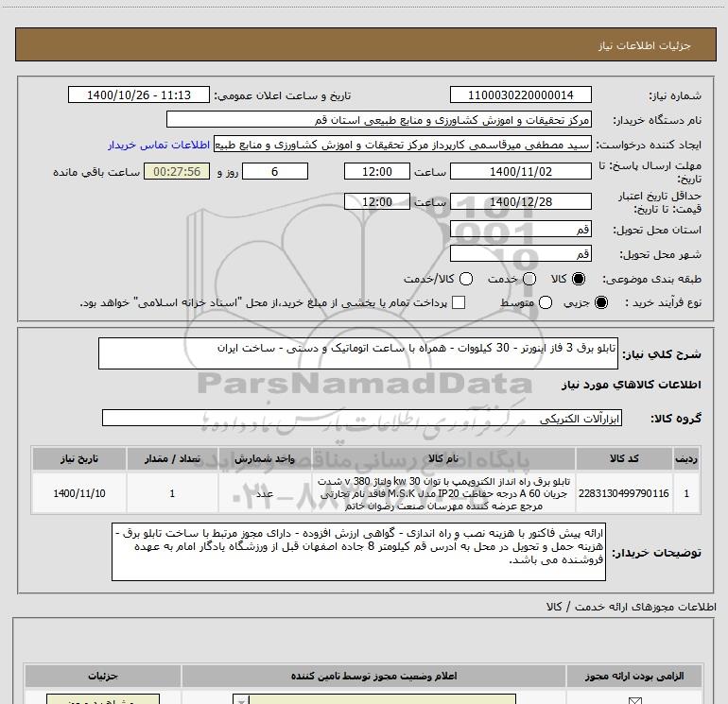The height and width of the screenshot is (704, 728).
Task: Click the general need description text box
Action: (x=358, y=353)
